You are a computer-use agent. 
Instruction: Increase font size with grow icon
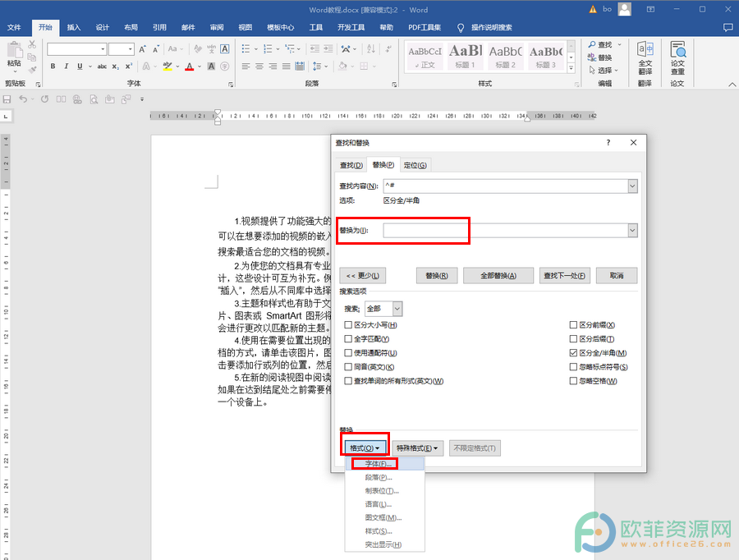pyautogui.click(x=142, y=49)
